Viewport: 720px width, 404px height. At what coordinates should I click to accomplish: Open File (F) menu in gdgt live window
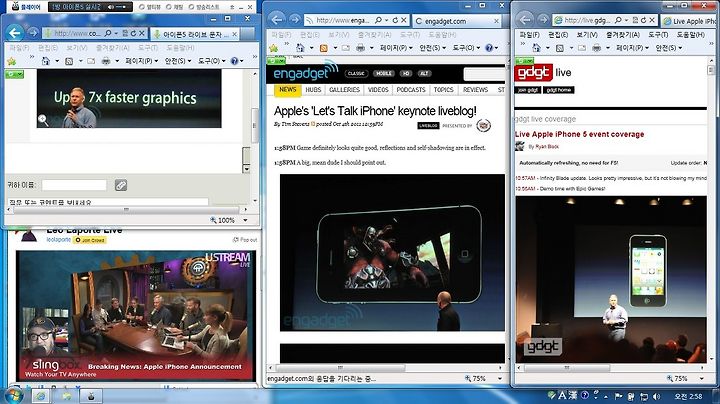point(529,34)
